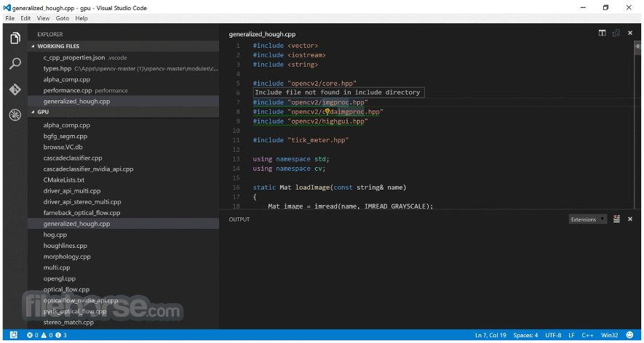Open the View menu

(x=43, y=18)
